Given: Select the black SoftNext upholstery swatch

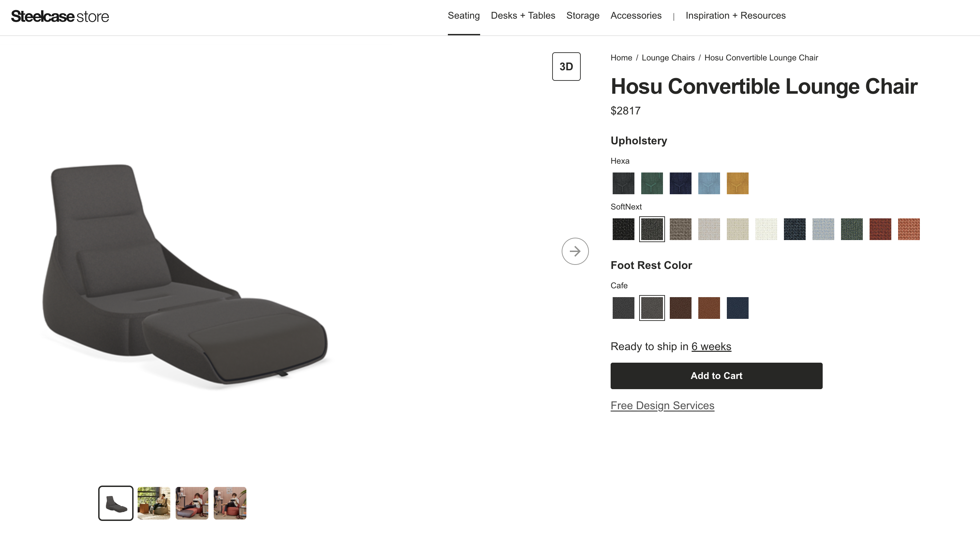Looking at the screenshot, I should tap(623, 229).
